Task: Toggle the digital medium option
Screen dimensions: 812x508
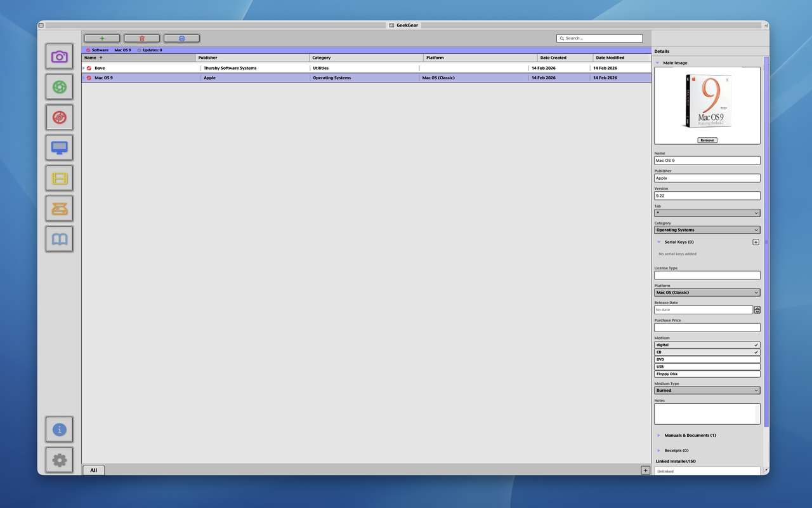Action: (707, 345)
